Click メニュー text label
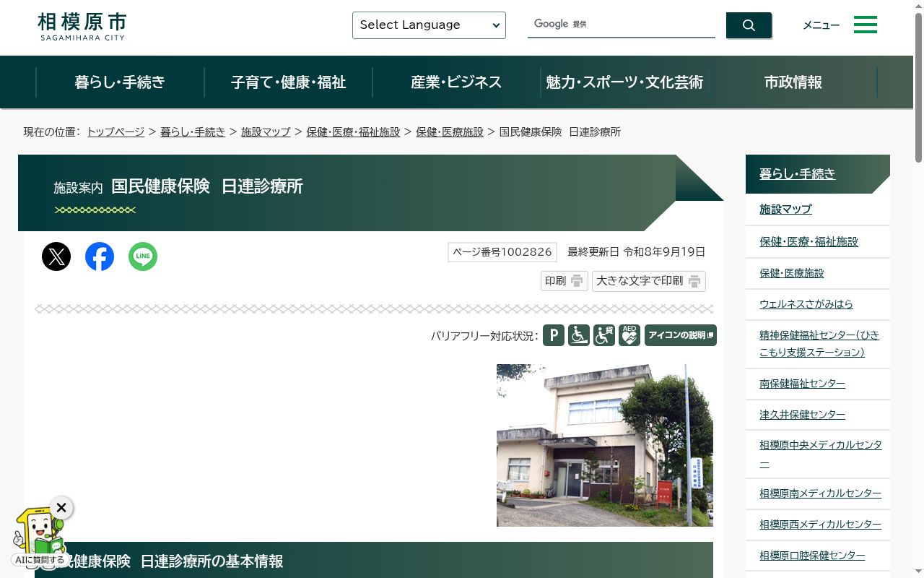The image size is (924, 578). (x=821, y=25)
